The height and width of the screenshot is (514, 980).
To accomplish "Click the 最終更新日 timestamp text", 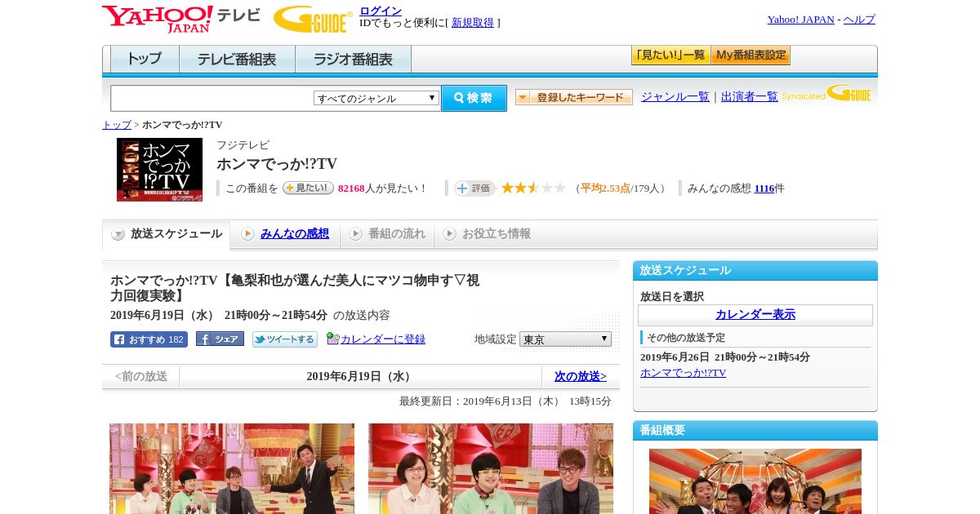I will pyautogui.click(x=506, y=401).
